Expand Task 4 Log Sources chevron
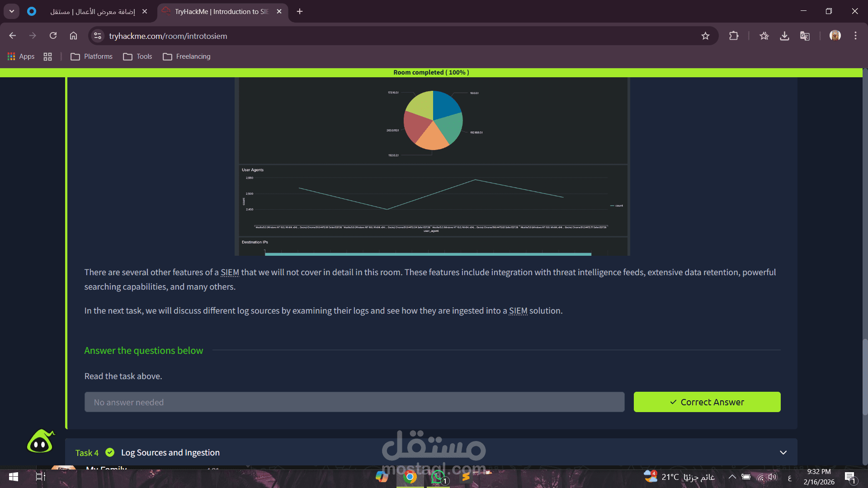 tap(783, 453)
